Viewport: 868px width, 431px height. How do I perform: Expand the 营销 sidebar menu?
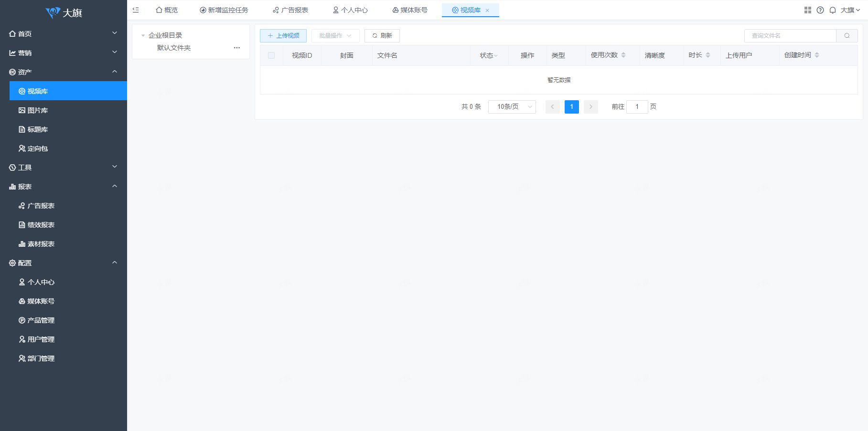[63, 53]
